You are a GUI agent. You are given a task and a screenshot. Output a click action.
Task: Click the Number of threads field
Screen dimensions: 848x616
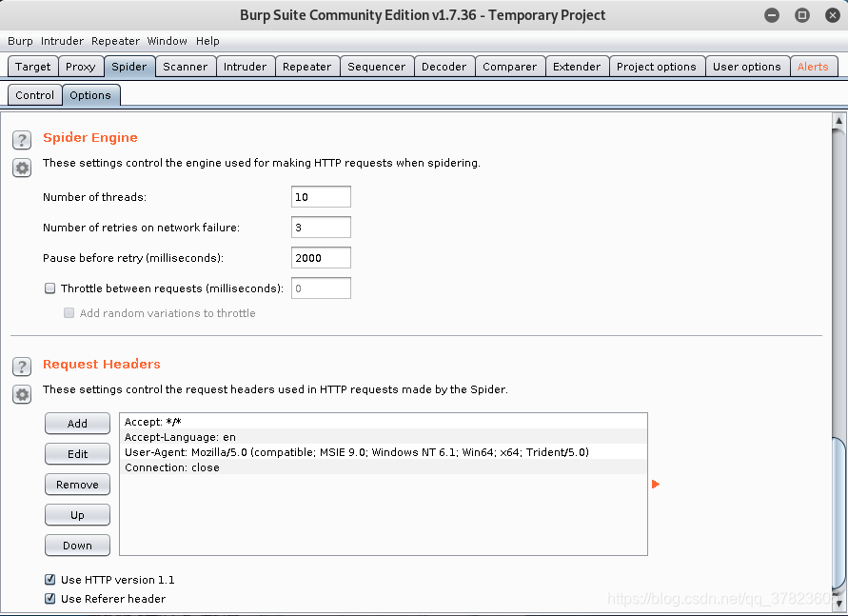pos(322,197)
